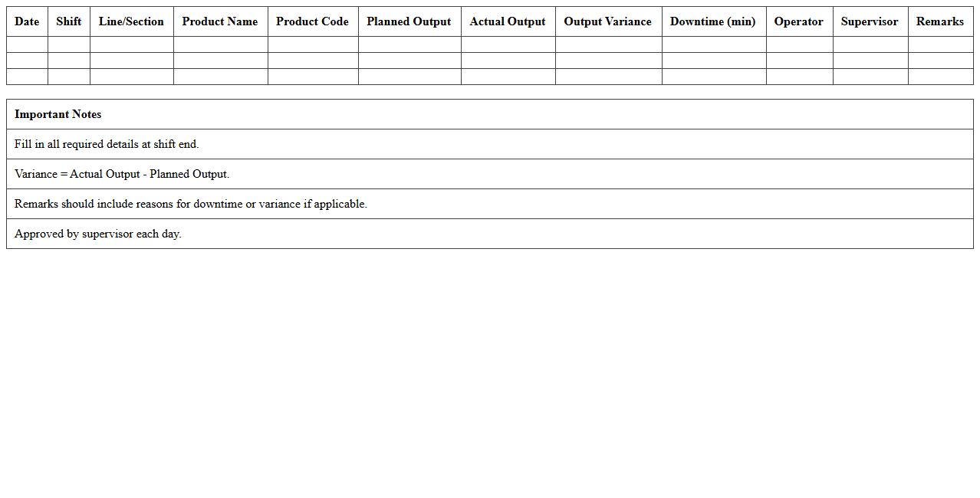Click the Important Notes heading
Viewport: 980px width, 498px height.
[58, 114]
